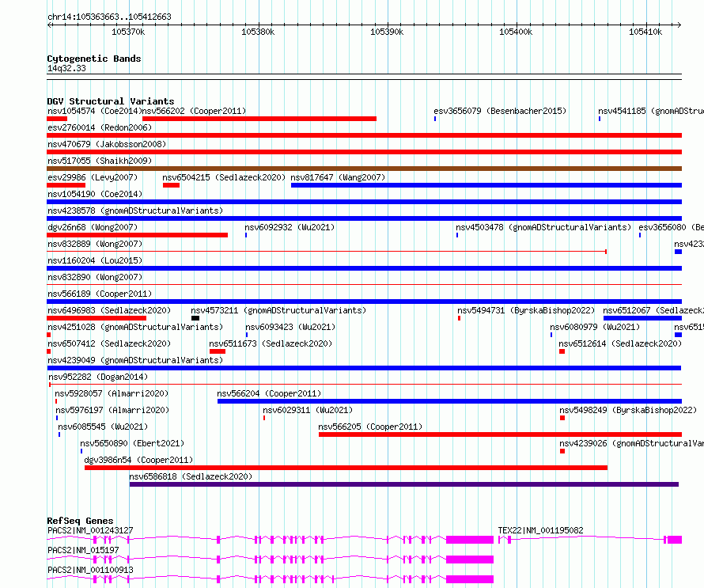Screen dimensions: 704x588
Task: Click the small black bar under nsv4573211
Action: point(195,318)
